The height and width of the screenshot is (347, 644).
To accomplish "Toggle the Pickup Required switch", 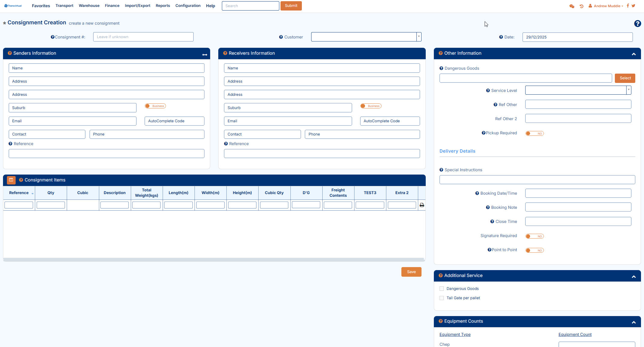I will [534, 133].
